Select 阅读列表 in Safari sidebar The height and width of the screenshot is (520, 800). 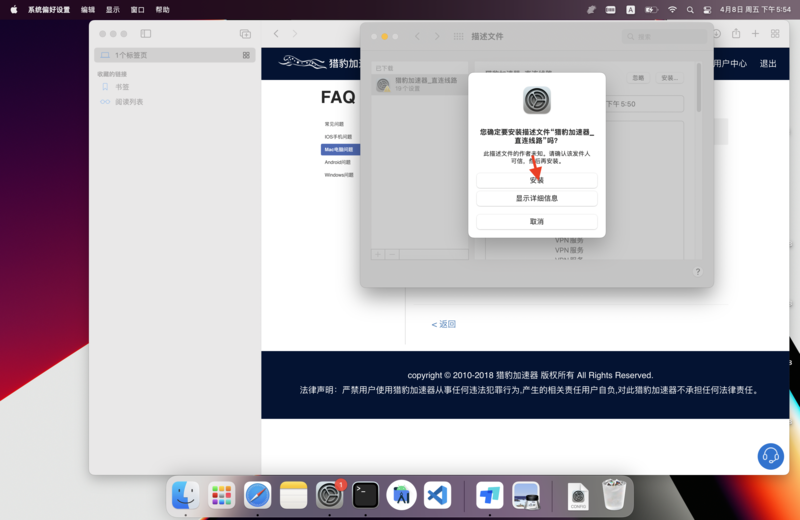pyautogui.click(x=128, y=102)
